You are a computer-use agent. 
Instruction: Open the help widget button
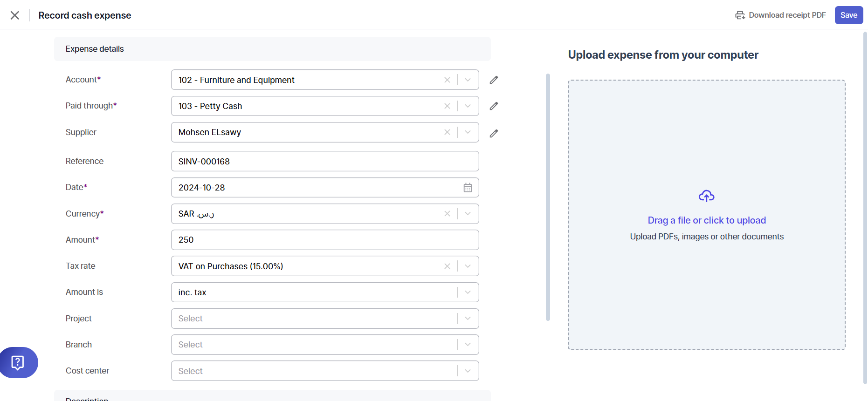[18, 362]
